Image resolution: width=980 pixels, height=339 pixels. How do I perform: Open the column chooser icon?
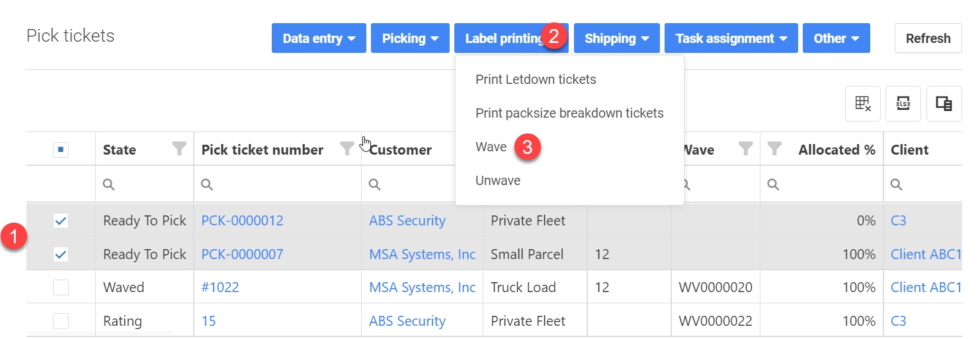(x=944, y=104)
